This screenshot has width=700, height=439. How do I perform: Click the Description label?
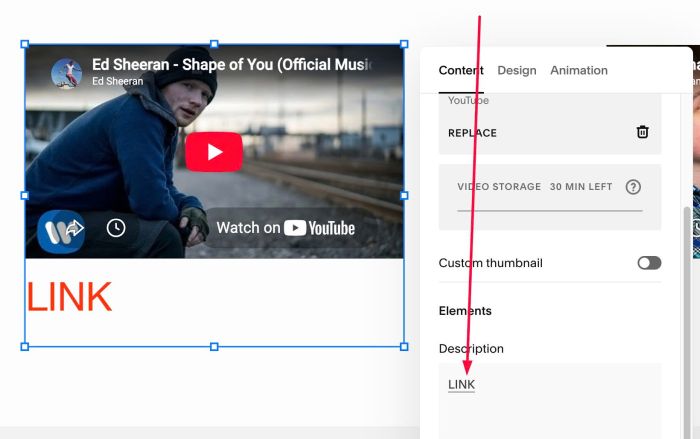(x=471, y=348)
